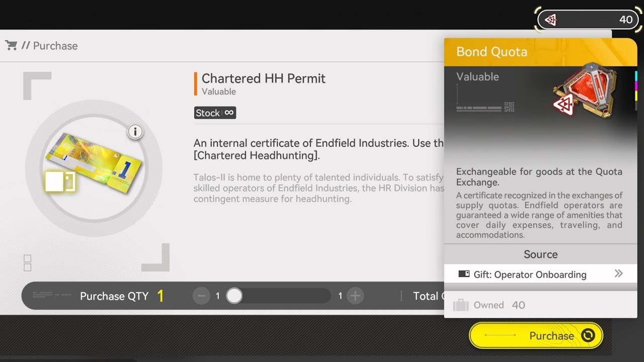Click the yellow Purchase button
This screenshot has width=644, height=362.
pyautogui.click(x=536, y=335)
